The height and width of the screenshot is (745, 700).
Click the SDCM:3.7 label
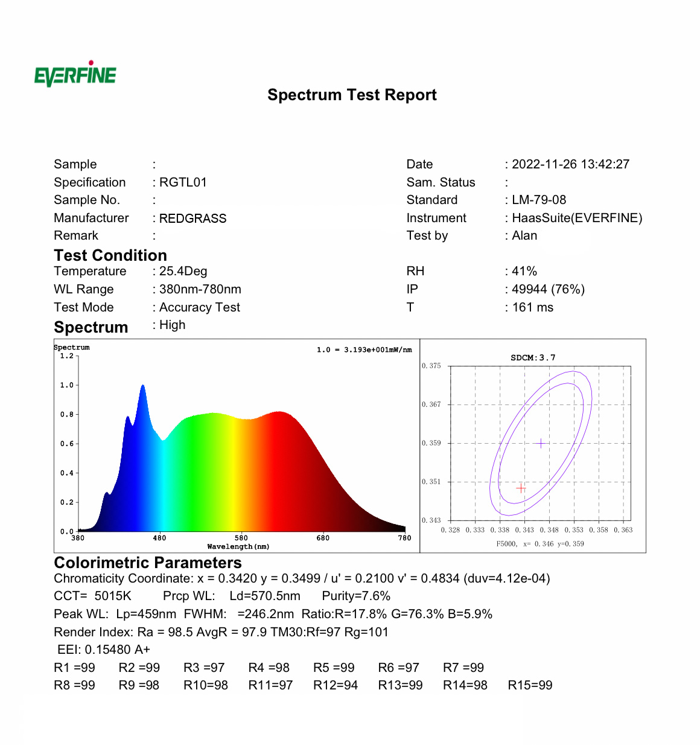(533, 357)
